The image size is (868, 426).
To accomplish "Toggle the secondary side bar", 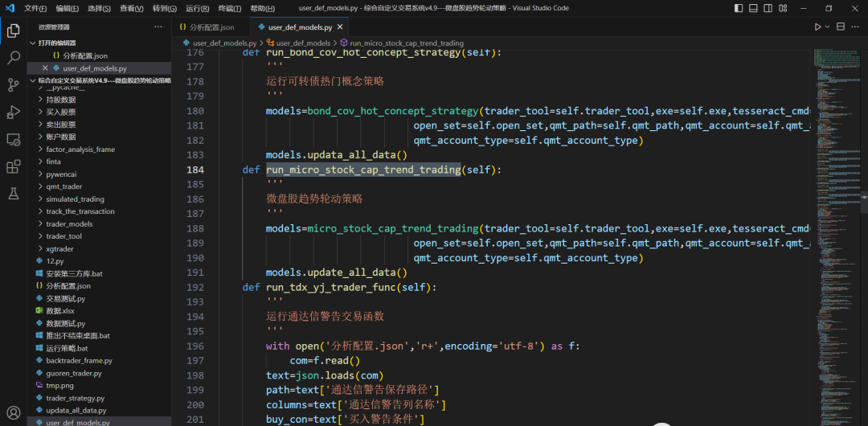I will [768, 8].
